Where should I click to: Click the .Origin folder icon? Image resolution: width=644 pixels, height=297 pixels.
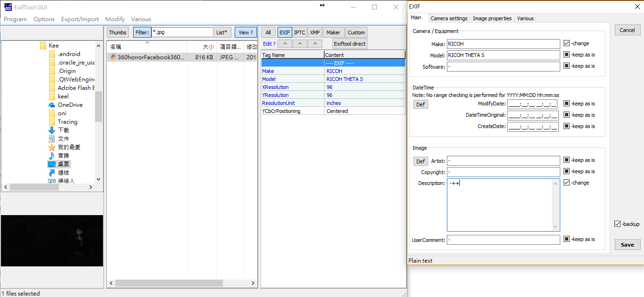point(52,71)
